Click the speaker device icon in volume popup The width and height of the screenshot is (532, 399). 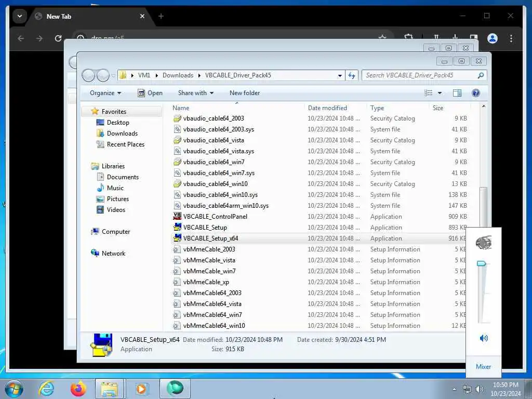pos(484,242)
